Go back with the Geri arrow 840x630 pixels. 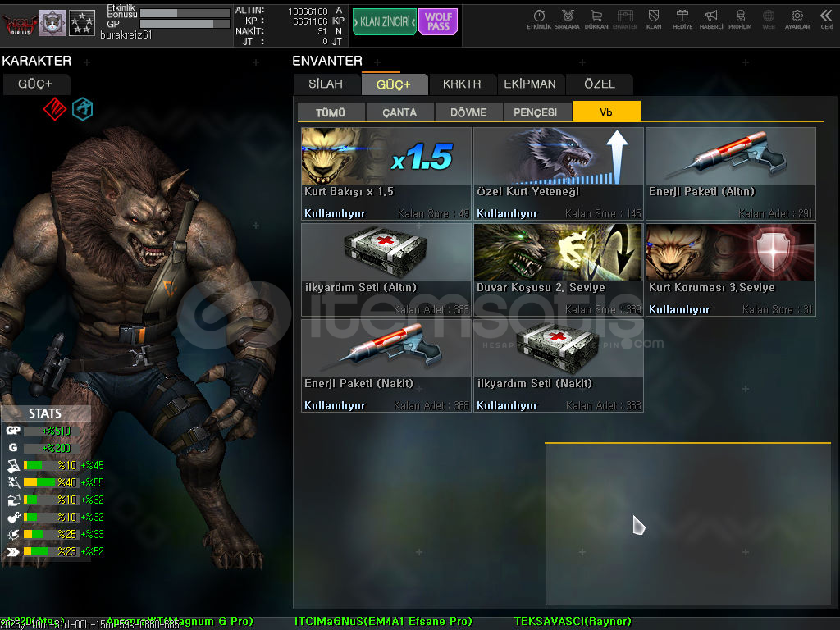tap(827, 20)
